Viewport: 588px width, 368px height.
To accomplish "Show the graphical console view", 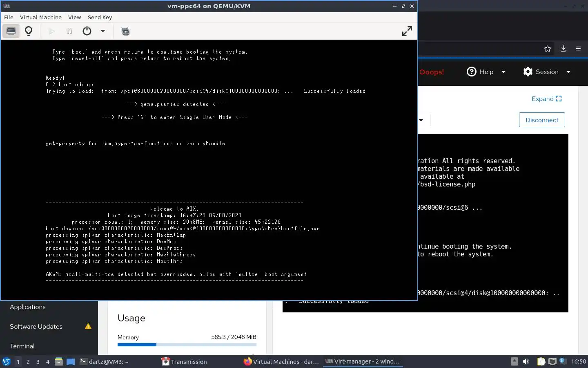I will (11, 31).
